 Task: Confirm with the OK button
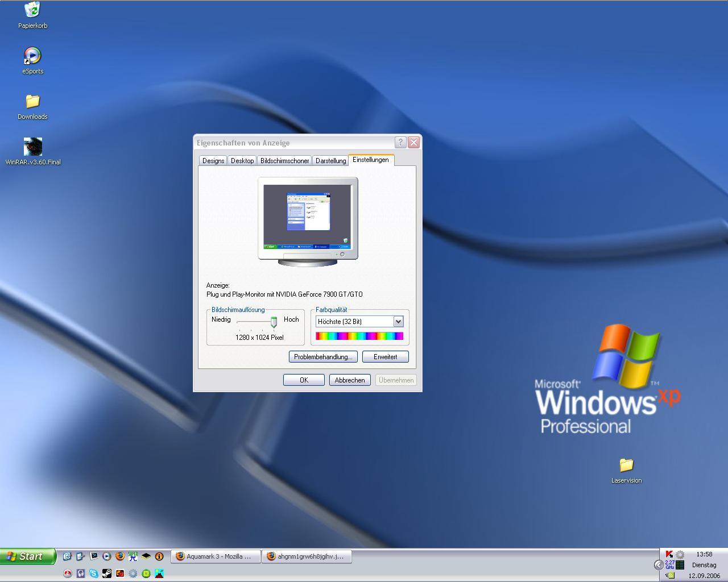pos(304,380)
